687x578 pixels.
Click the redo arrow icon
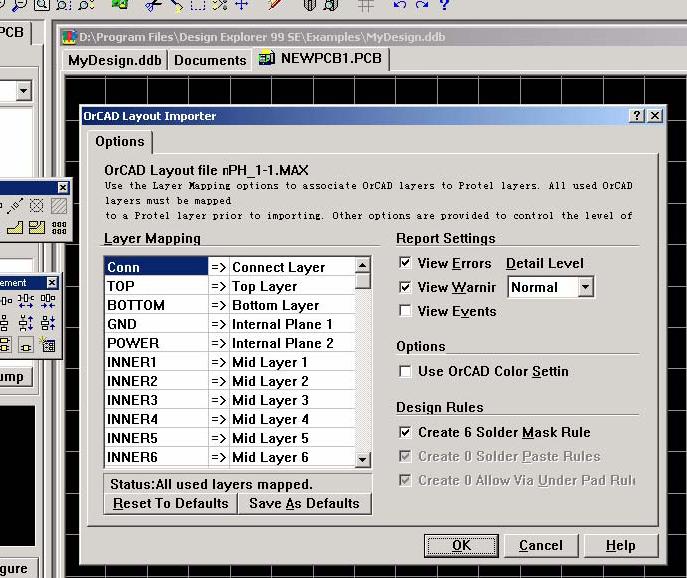point(421,4)
